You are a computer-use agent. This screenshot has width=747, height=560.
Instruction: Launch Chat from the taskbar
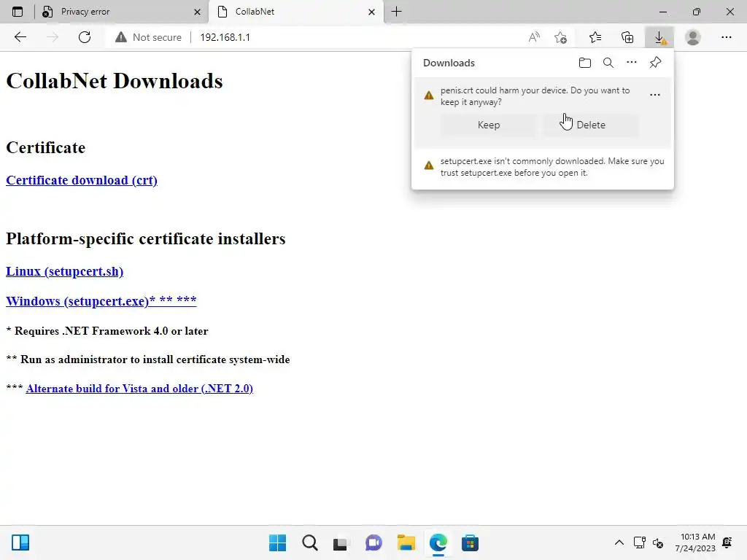point(373,542)
